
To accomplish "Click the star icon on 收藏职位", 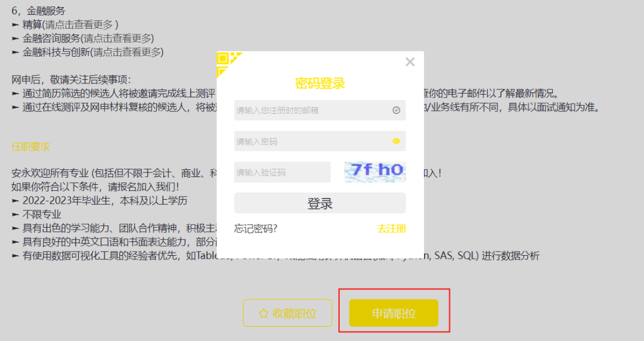I will pyautogui.click(x=264, y=314).
